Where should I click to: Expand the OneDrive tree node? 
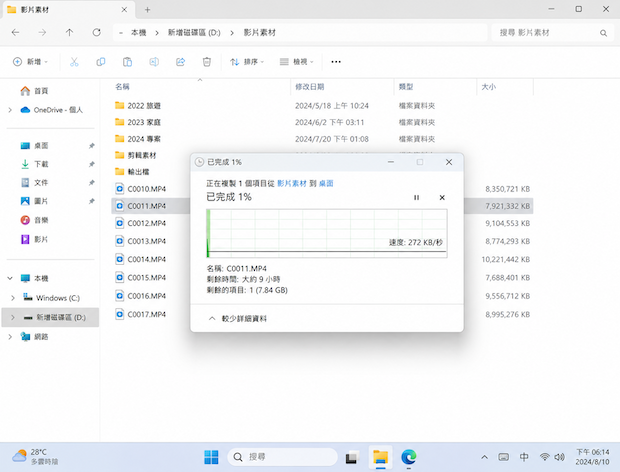[10, 110]
